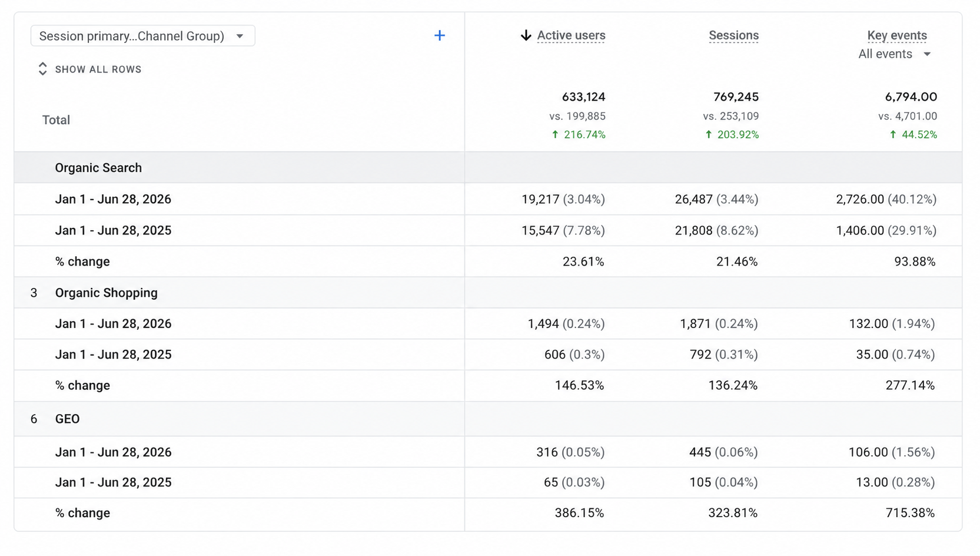
Task: Click Organic Search 21.46% sessions change
Action: point(737,262)
